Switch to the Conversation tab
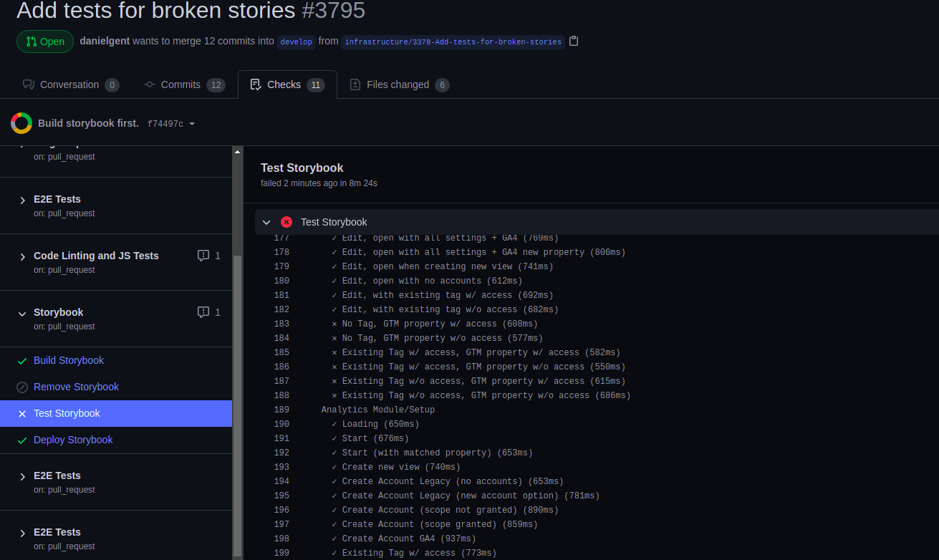The width and height of the screenshot is (939, 560). pyautogui.click(x=71, y=85)
